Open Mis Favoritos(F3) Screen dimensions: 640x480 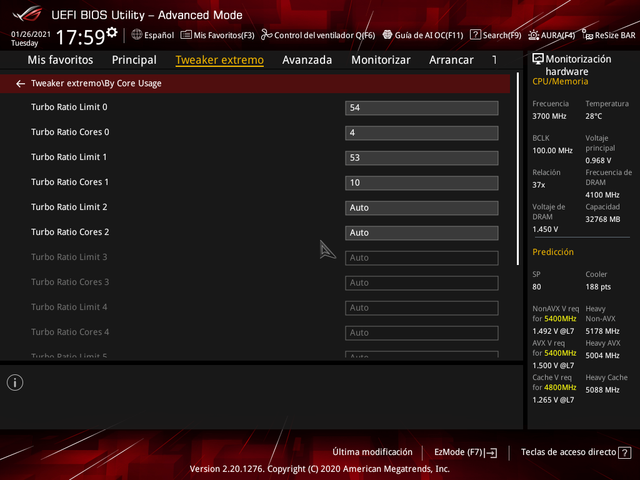217,35
